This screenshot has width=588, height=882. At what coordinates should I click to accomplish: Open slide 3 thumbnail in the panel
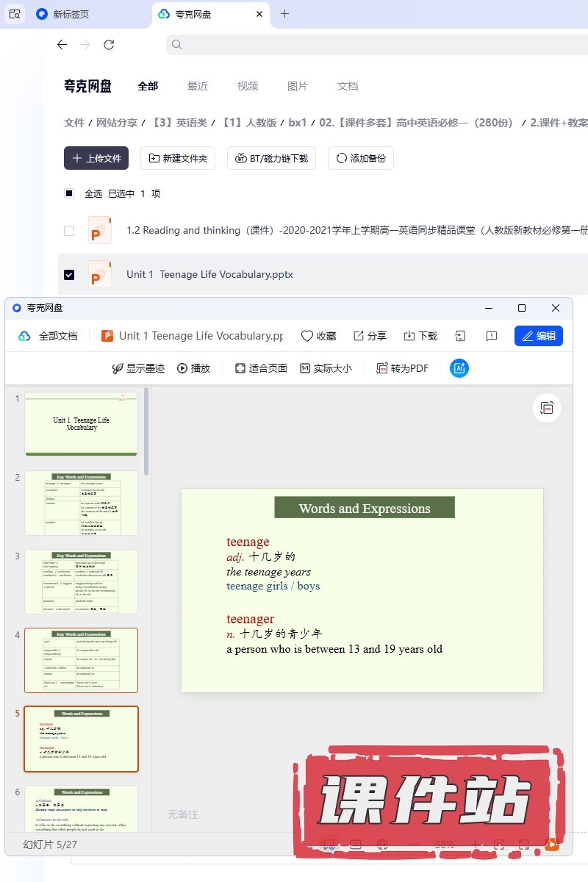81,581
